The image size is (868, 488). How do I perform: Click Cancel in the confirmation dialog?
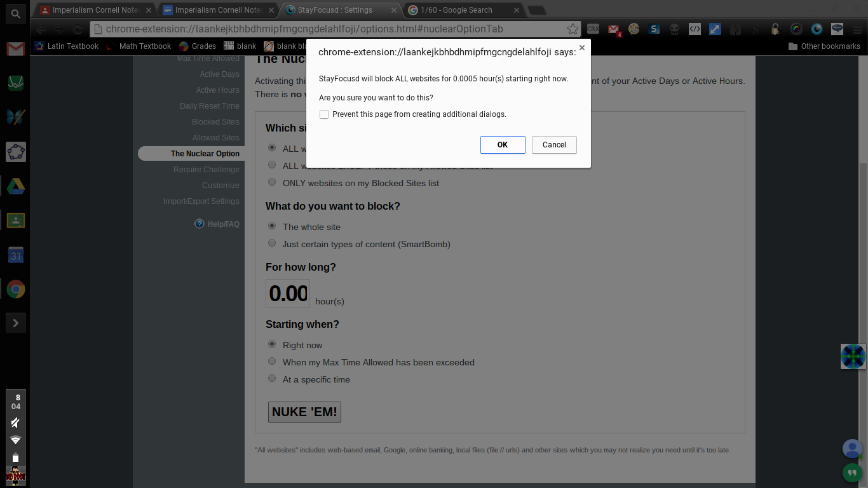point(554,145)
